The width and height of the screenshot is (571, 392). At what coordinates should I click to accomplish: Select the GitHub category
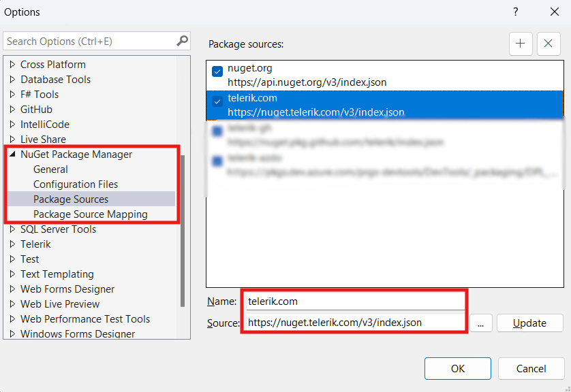pos(36,109)
